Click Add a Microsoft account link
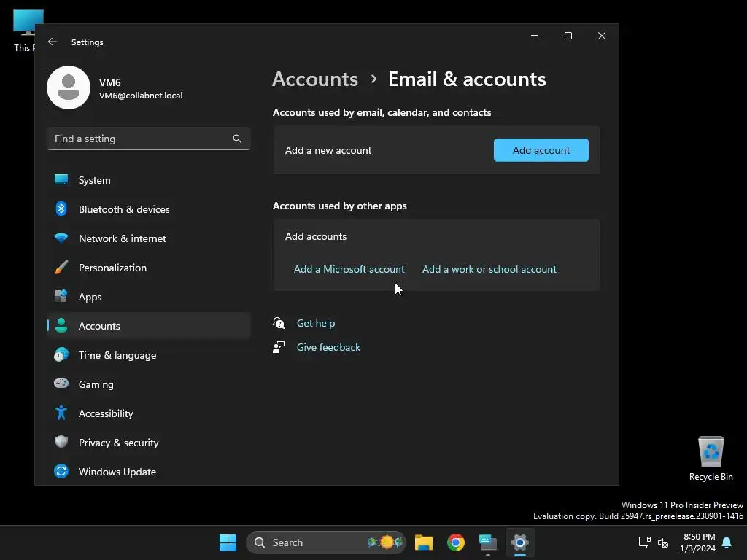The height and width of the screenshot is (560, 747). tap(349, 269)
